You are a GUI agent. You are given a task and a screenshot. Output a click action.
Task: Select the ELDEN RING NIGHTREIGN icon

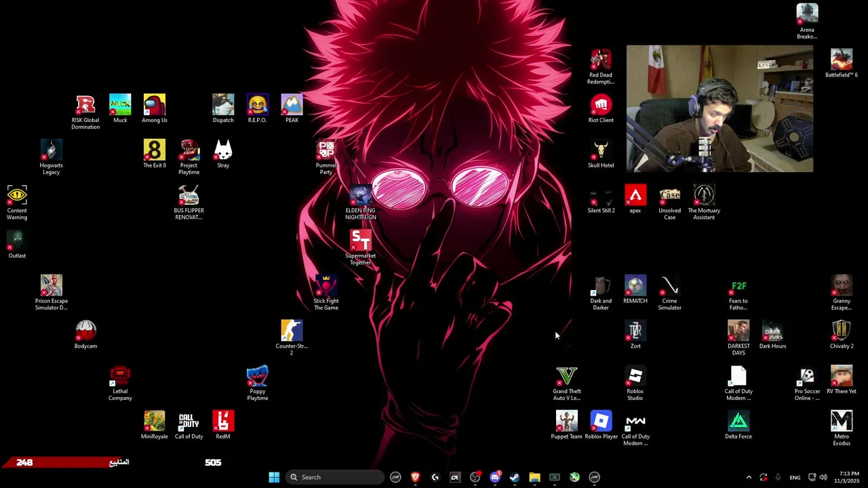pos(361,203)
